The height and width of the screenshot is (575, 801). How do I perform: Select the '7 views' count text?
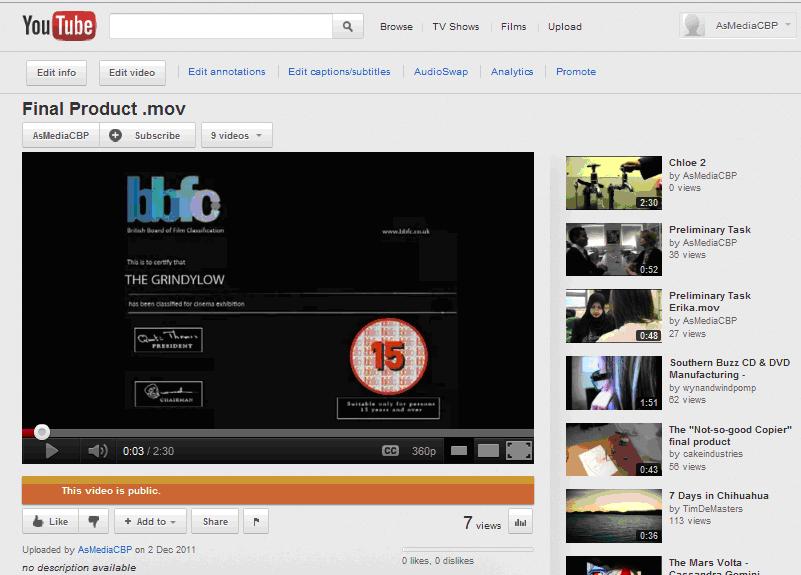point(482,523)
